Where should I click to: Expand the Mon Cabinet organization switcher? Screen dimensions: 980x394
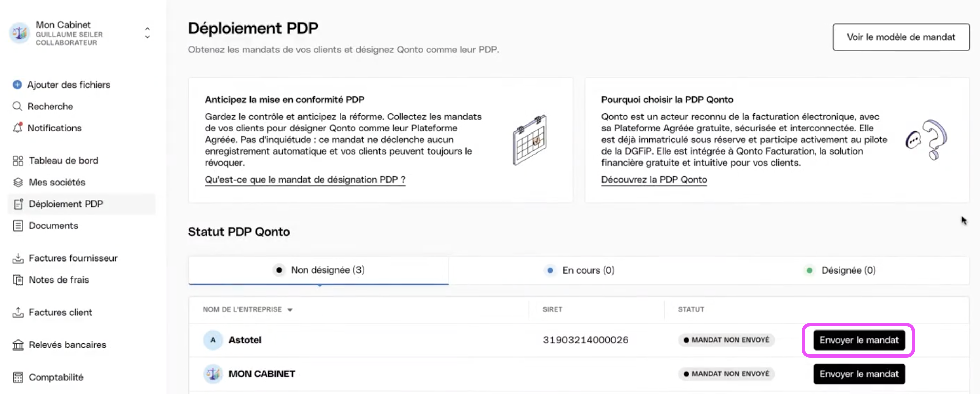click(x=147, y=33)
